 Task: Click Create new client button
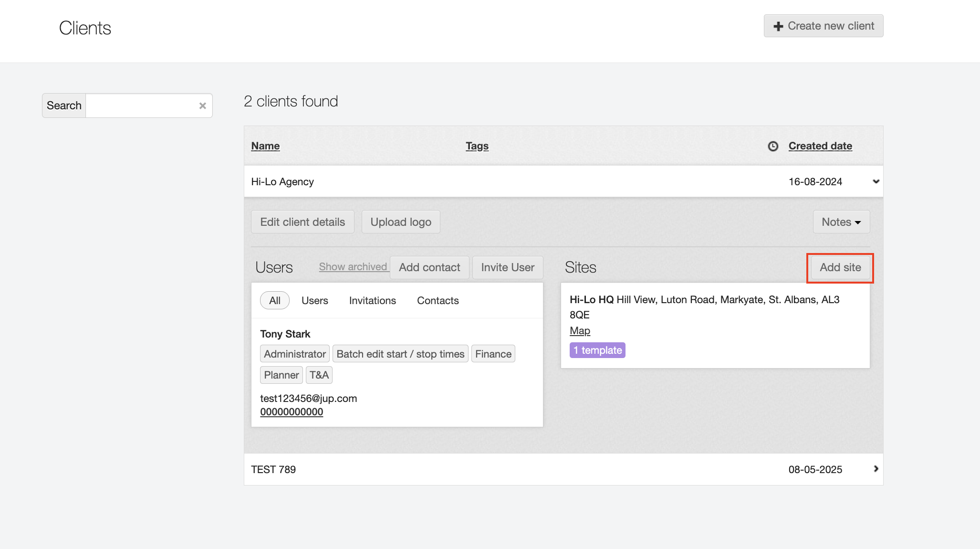(x=823, y=26)
